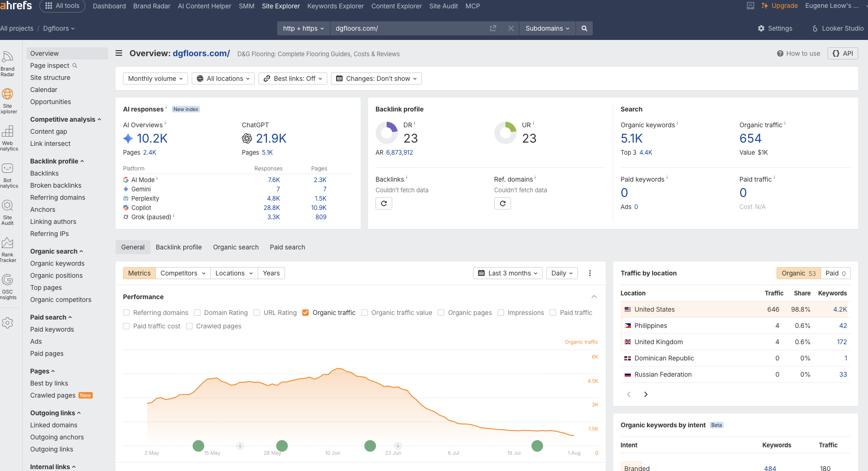Open the All locations dropdown
868x471 pixels.
tap(223, 78)
